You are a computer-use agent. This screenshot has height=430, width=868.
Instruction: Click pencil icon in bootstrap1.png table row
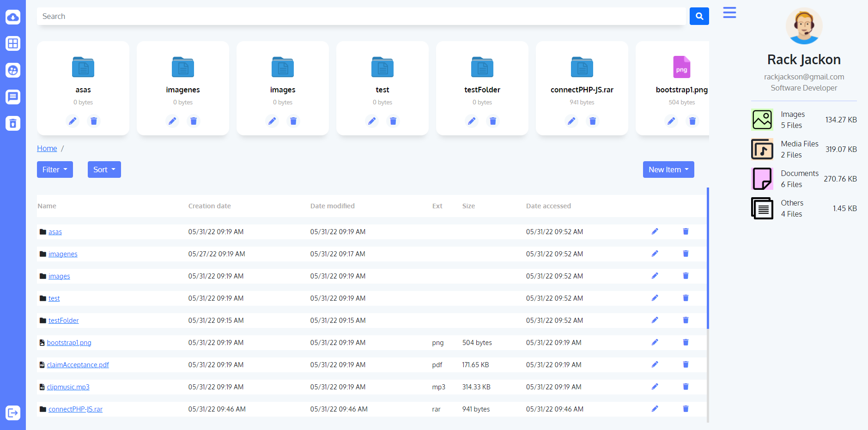tap(655, 342)
